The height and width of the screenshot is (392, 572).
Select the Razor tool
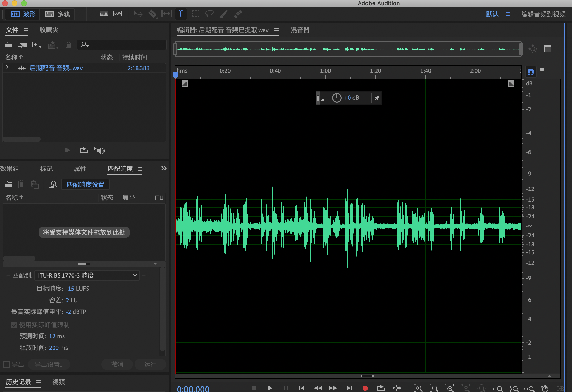click(x=152, y=14)
